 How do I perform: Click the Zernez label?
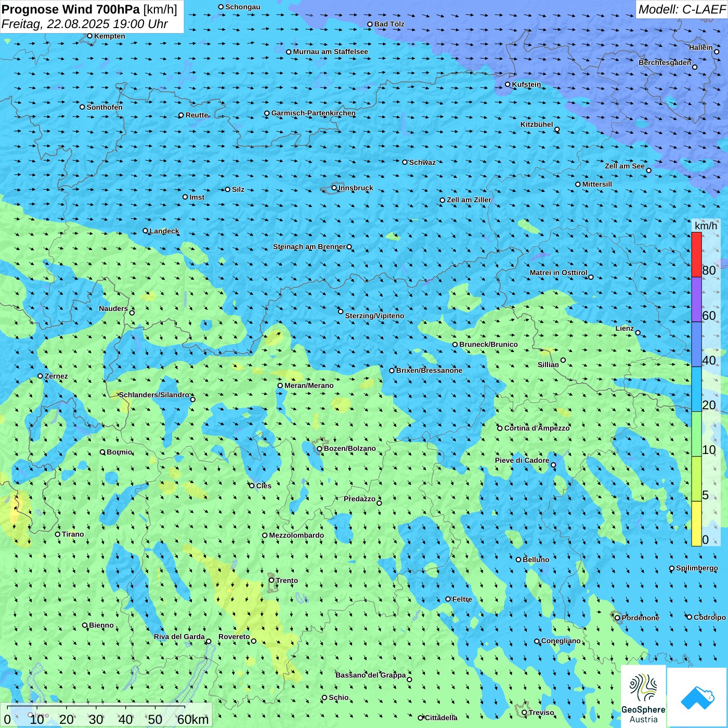(x=56, y=376)
